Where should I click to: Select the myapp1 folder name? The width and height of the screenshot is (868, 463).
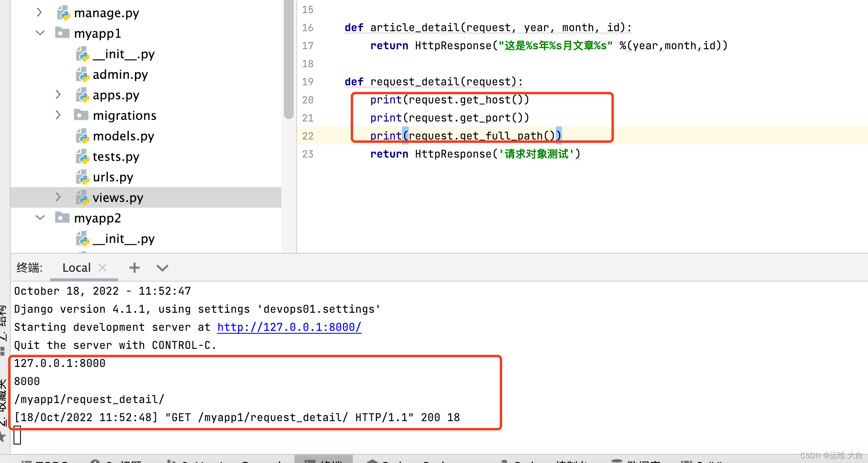(98, 33)
